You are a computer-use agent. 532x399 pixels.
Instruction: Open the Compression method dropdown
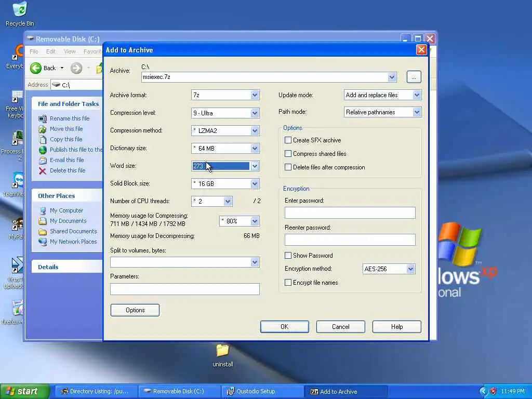[255, 130]
